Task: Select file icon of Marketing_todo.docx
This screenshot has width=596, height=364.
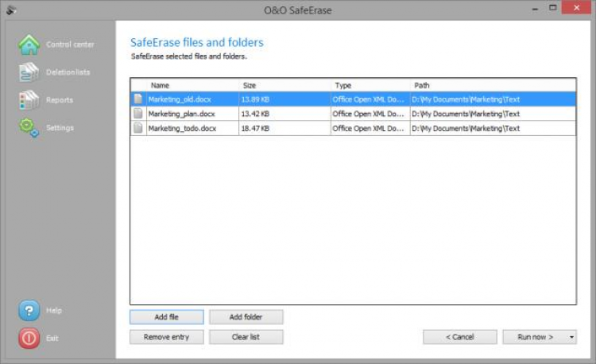Action: point(138,128)
